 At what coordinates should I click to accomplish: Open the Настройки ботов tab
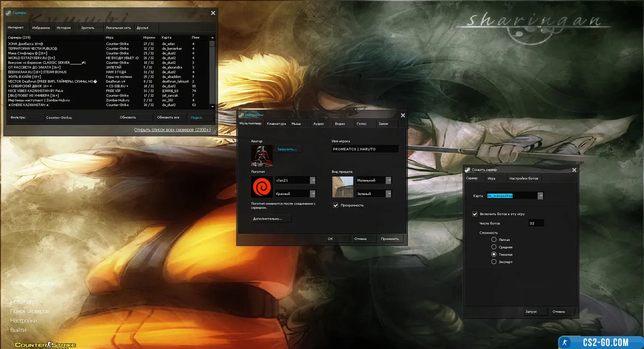click(x=523, y=178)
